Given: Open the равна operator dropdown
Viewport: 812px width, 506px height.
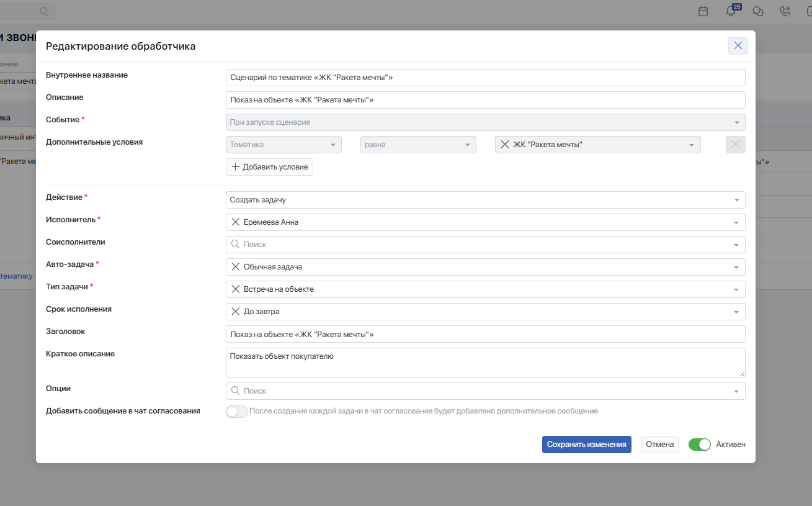Looking at the screenshot, I should point(418,145).
